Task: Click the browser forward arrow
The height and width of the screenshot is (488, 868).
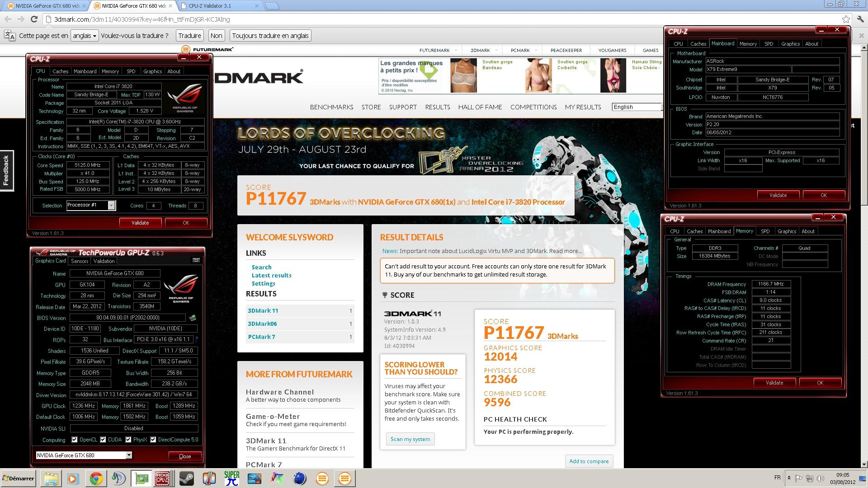Action: [21, 19]
